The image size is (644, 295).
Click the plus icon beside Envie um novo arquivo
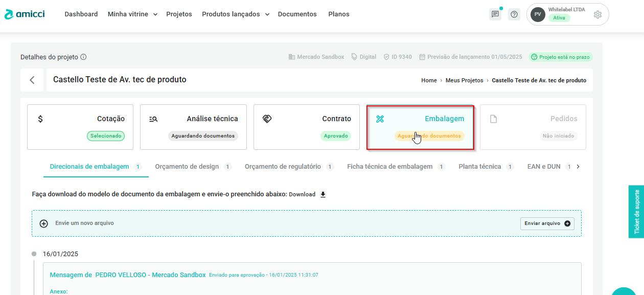pos(44,223)
